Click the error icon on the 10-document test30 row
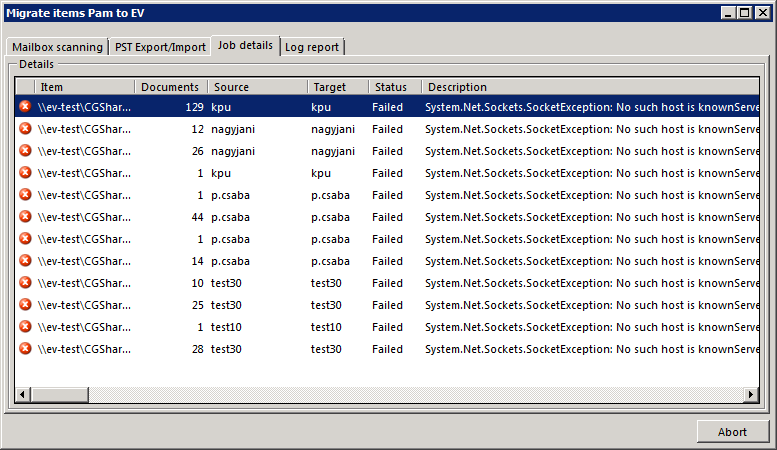 (25, 283)
